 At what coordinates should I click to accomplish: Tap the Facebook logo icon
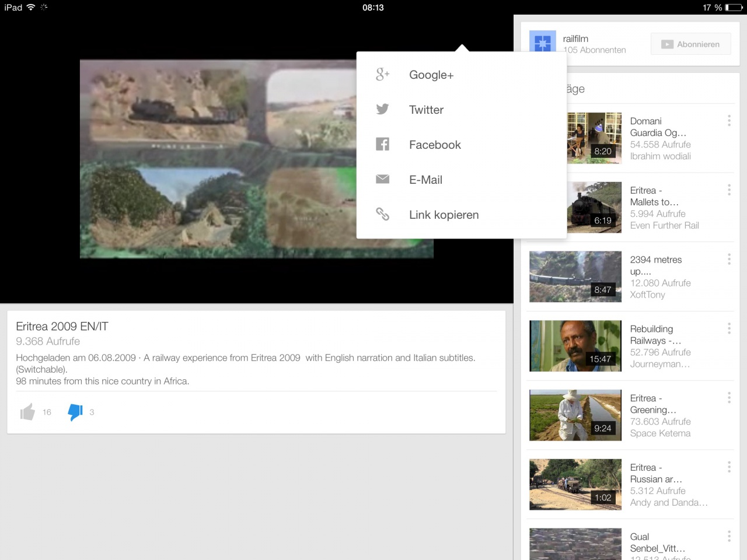[x=382, y=145]
